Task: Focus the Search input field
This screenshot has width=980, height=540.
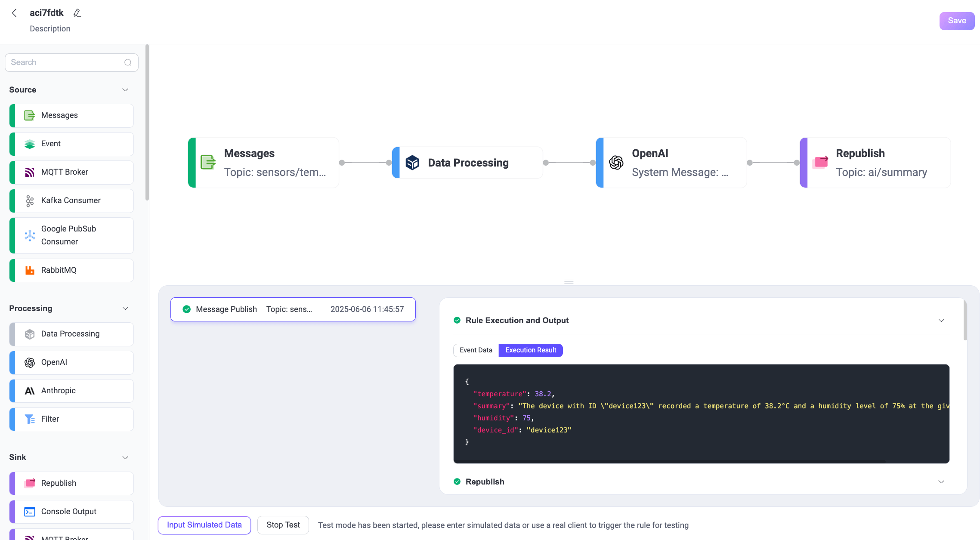Action: [x=65, y=62]
